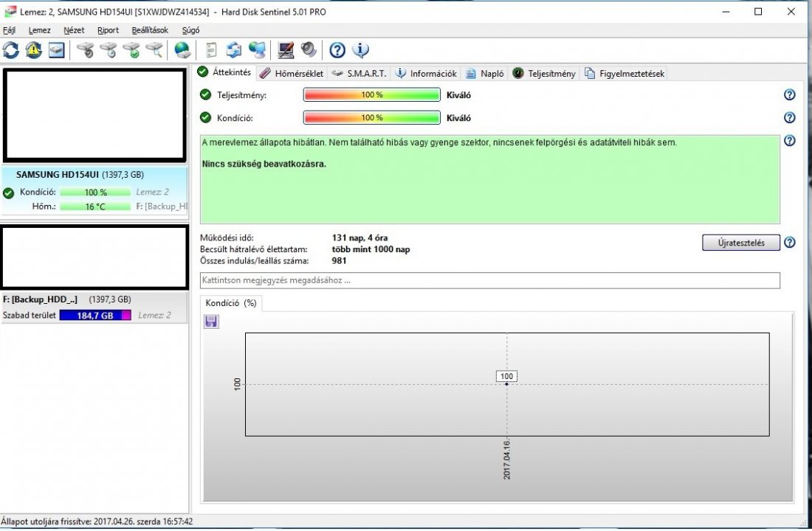Click the blue question mark help toolbar icon
Screen dimensions: 812x531
(337, 50)
